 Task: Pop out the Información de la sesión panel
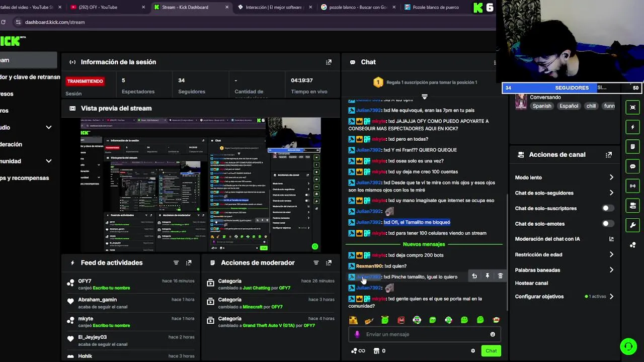click(x=329, y=62)
